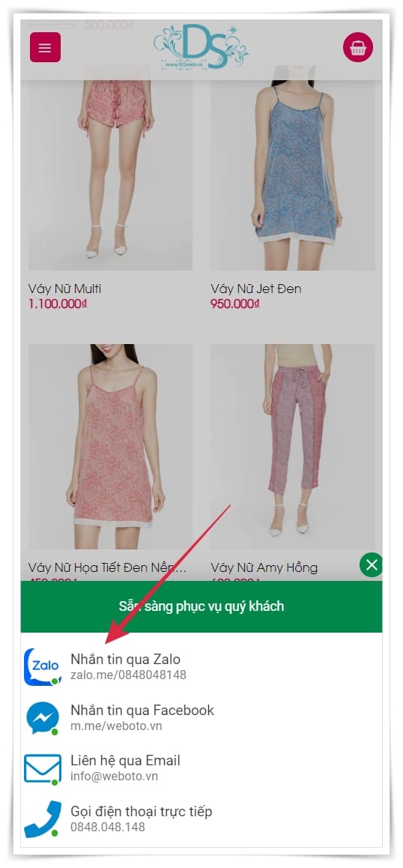Tap the Facebook Messenger icon
This screenshot has height=868, width=403.
click(43, 717)
